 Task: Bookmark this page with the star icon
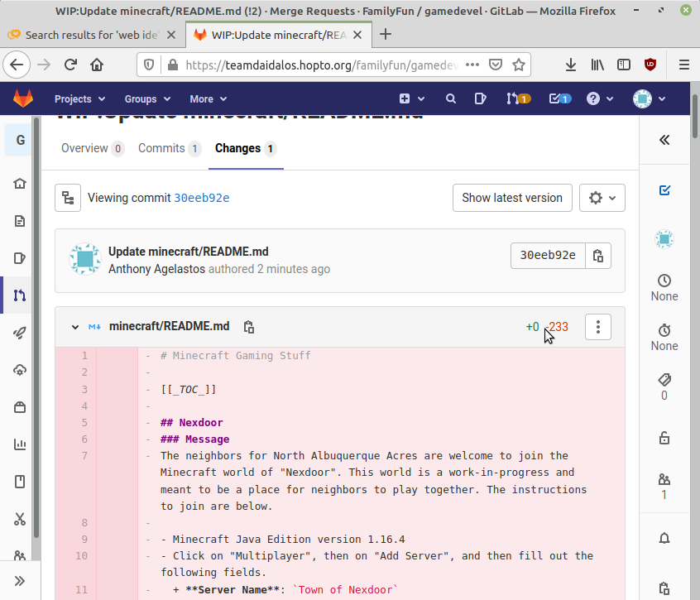tap(518, 65)
